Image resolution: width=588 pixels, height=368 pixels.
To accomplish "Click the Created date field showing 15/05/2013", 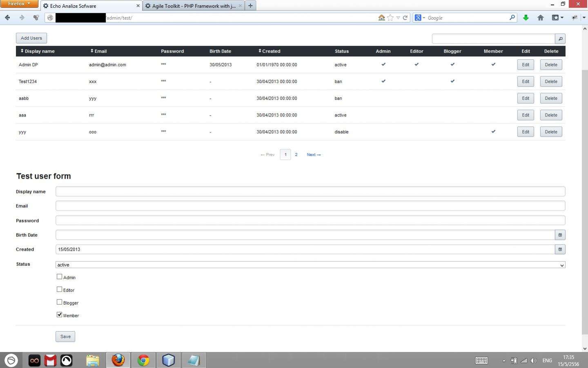I will click(x=305, y=249).
